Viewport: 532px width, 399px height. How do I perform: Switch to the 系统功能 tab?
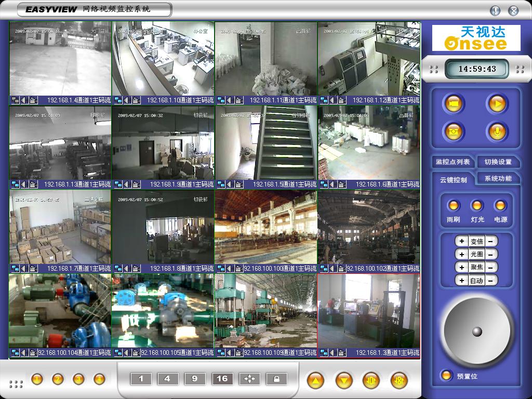coord(498,178)
